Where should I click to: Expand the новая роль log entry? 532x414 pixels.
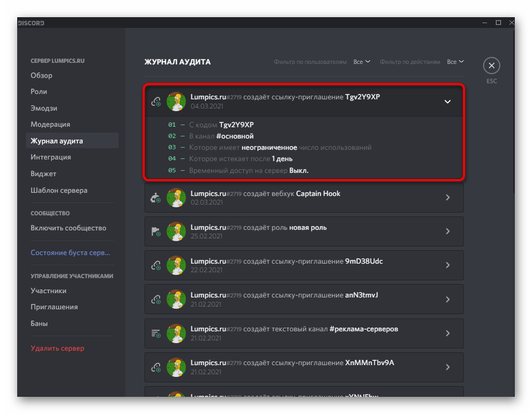(447, 231)
